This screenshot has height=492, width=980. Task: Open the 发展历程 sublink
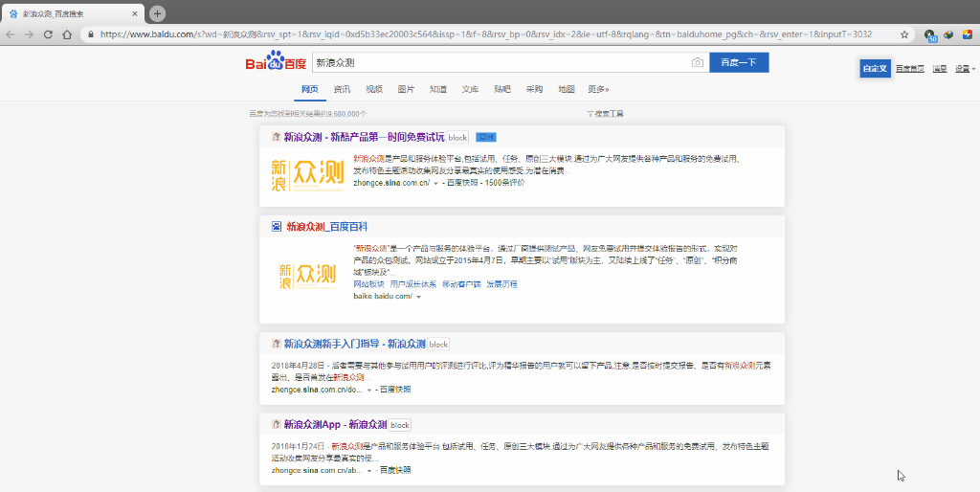[501, 284]
